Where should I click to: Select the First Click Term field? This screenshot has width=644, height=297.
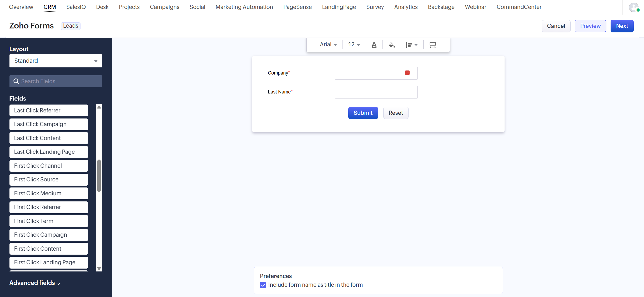pos(49,221)
